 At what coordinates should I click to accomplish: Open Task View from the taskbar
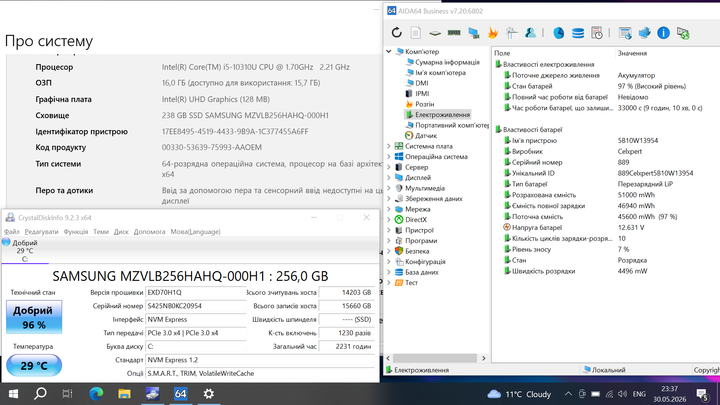tap(68, 394)
